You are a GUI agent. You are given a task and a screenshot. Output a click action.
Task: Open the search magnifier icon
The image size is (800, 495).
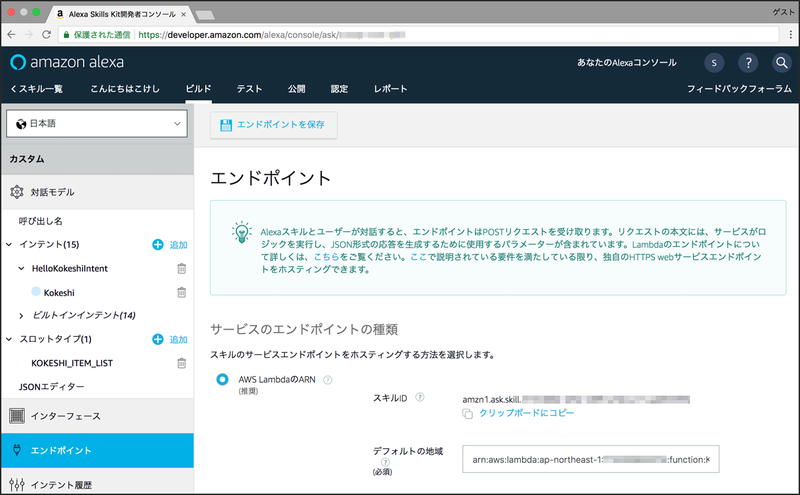[x=782, y=63]
